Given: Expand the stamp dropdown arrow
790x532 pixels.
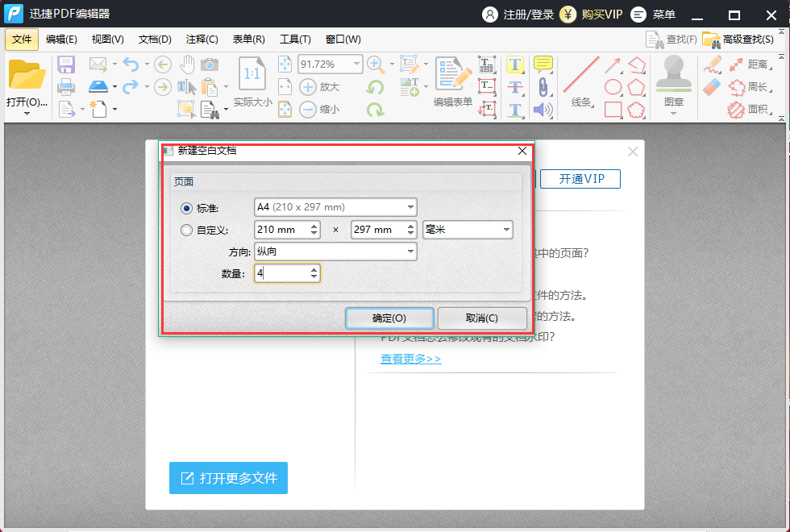Looking at the screenshot, I should click(x=674, y=114).
